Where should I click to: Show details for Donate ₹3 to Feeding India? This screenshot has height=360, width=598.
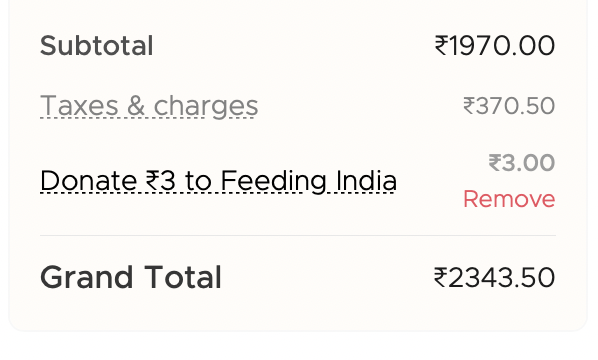coord(219,181)
